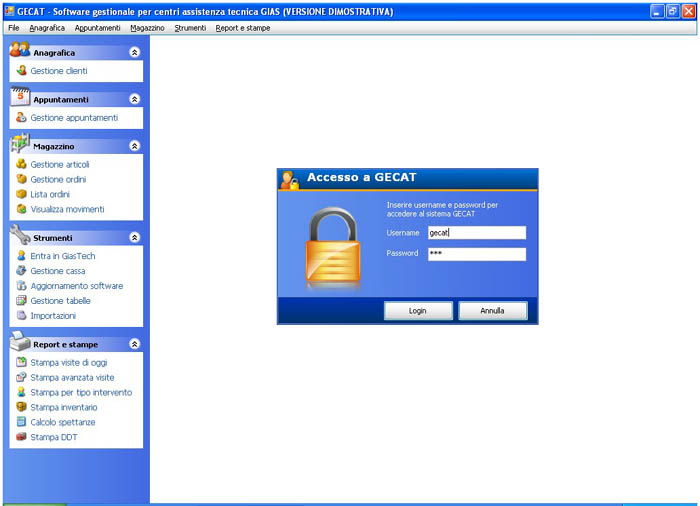This screenshot has height=506, width=700.
Task: Focus the Password input field
Action: [x=477, y=254]
